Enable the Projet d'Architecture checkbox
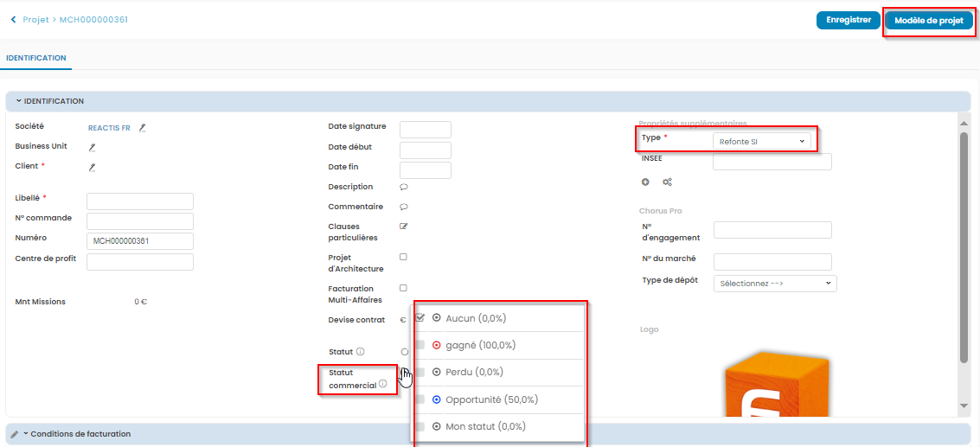The image size is (980, 447). pyautogui.click(x=403, y=257)
